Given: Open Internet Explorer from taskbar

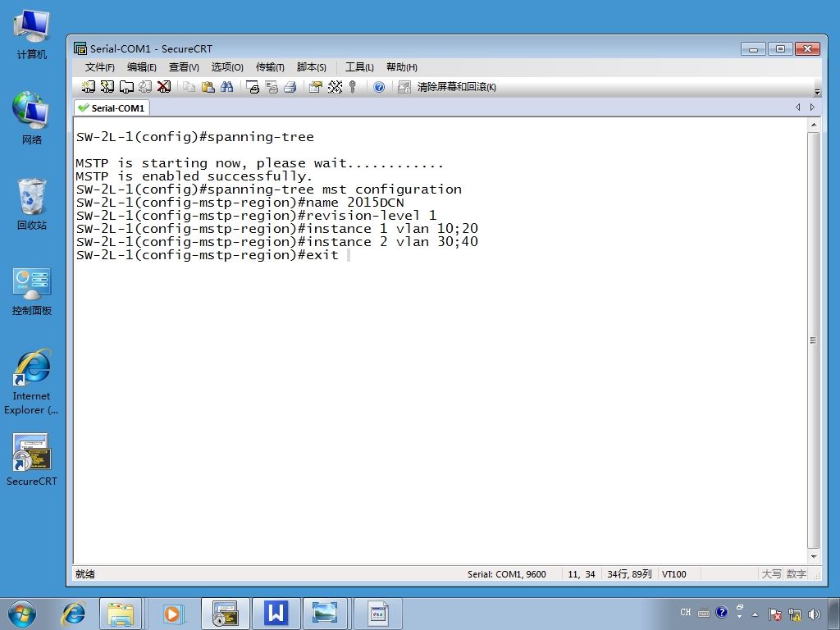Looking at the screenshot, I should pos(73,614).
